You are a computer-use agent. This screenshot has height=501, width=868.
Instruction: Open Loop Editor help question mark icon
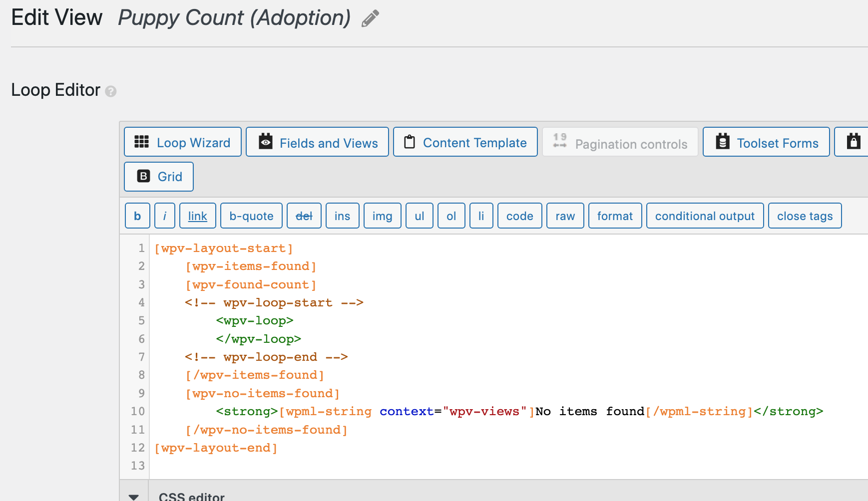click(111, 91)
